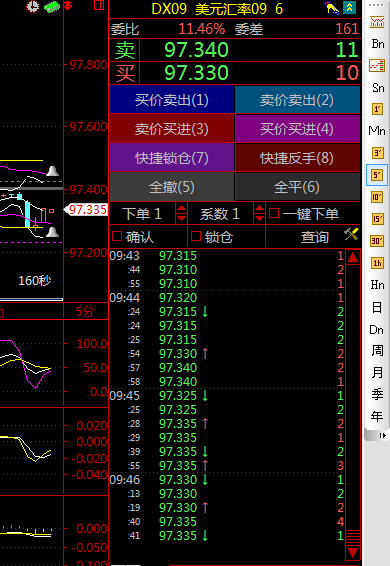Click the red anchor icon above chart
390x566 pixels.
tap(68, 5)
